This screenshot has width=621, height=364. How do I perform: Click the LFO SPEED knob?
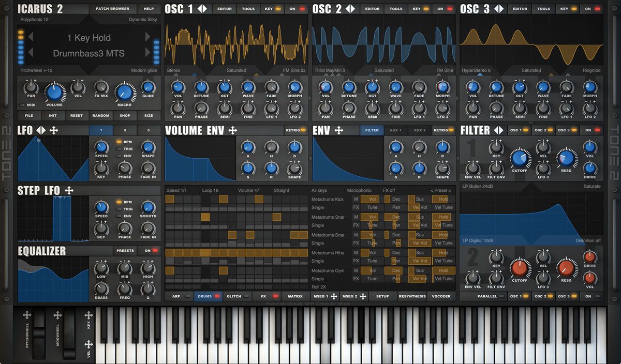pyautogui.click(x=101, y=147)
